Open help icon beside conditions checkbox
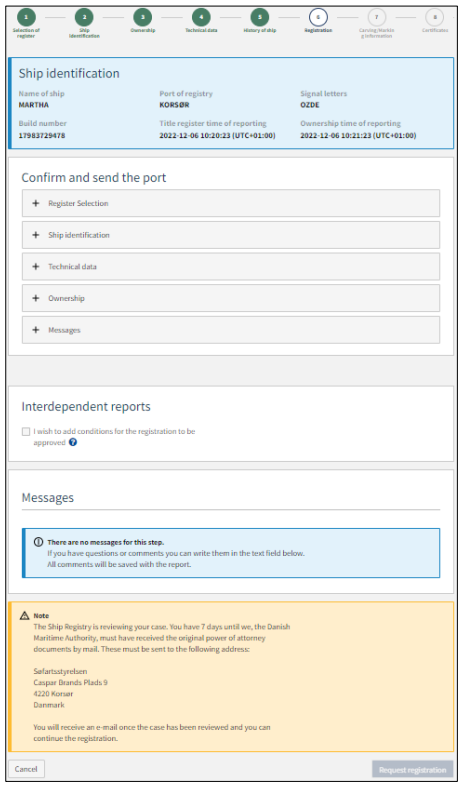This screenshot has height=791, width=466. click(x=73, y=442)
